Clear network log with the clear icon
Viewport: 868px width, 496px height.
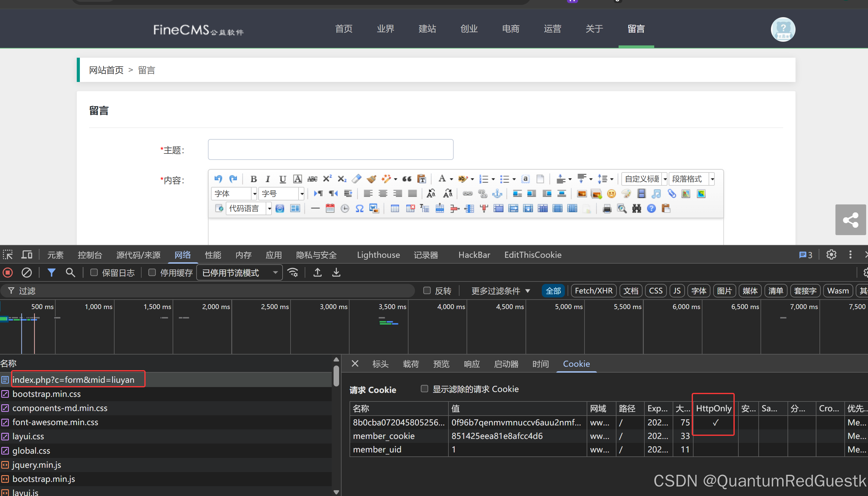click(27, 273)
